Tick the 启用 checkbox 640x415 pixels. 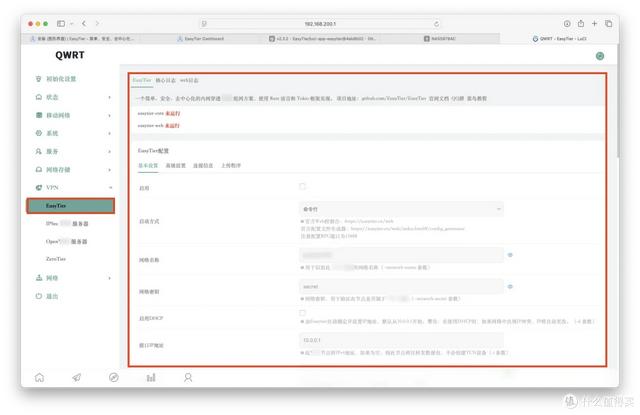302,186
